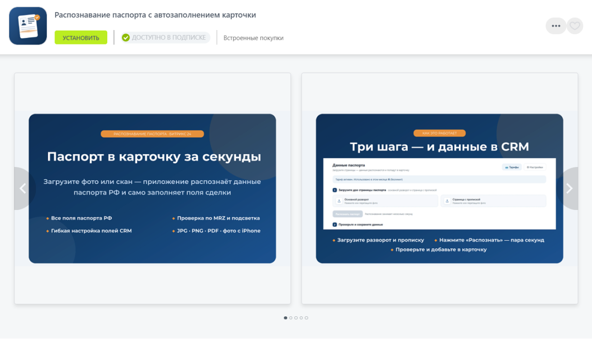This screenshot has height=364, width=592.
Task: Click the 'Настройки' button in the screenshot
Action: click(x=535, y=167)
